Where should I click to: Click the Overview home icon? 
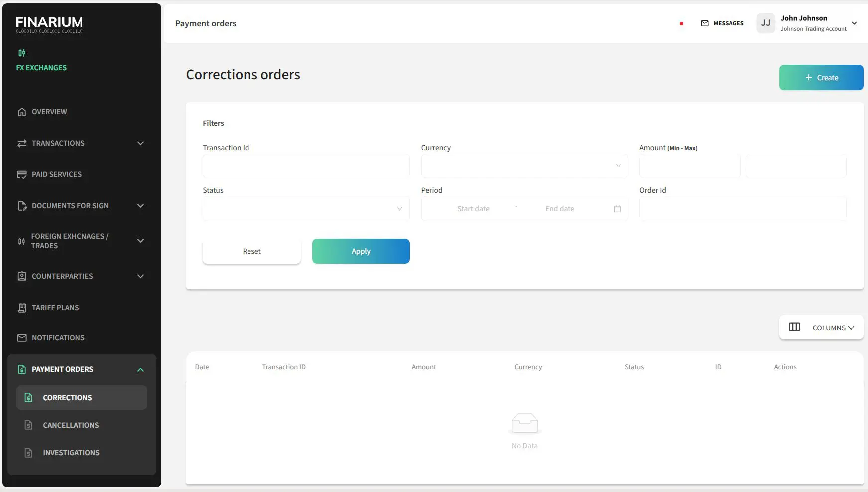(x=22, y=112)
